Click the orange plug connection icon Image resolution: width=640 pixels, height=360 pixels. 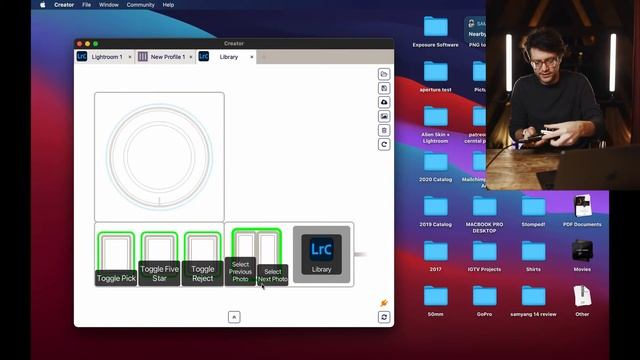pos(384,303)
